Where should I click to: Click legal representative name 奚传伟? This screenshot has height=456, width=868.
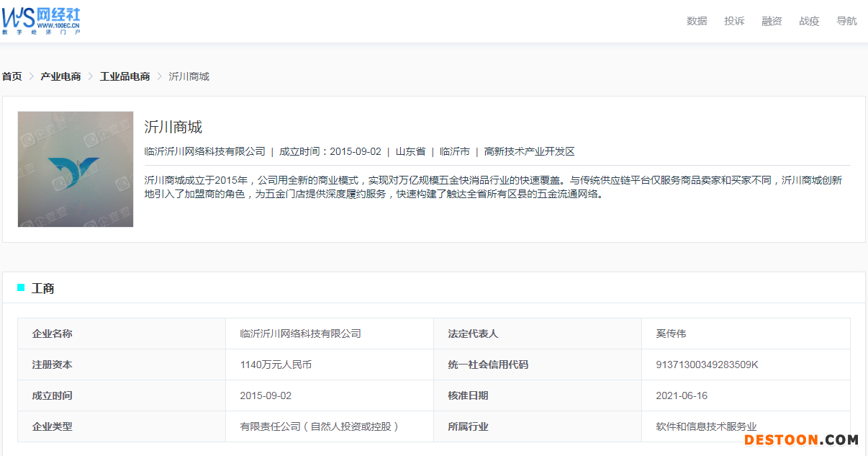(x=671, y=334)
